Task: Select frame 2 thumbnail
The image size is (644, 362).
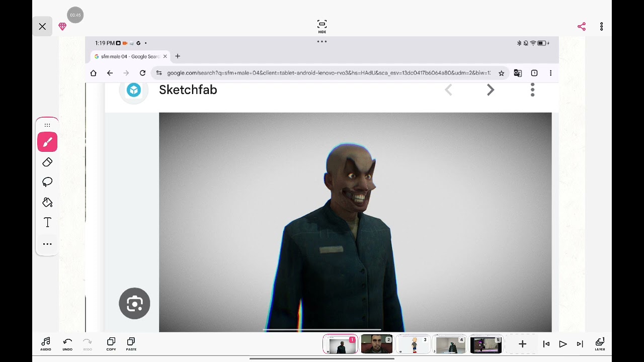Action: click(377, 344)
